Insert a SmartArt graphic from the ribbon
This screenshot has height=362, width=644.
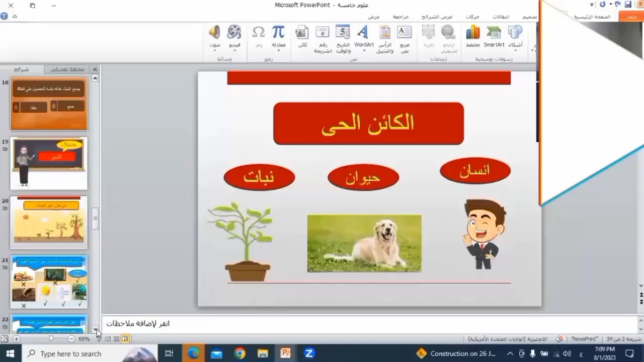494,37
